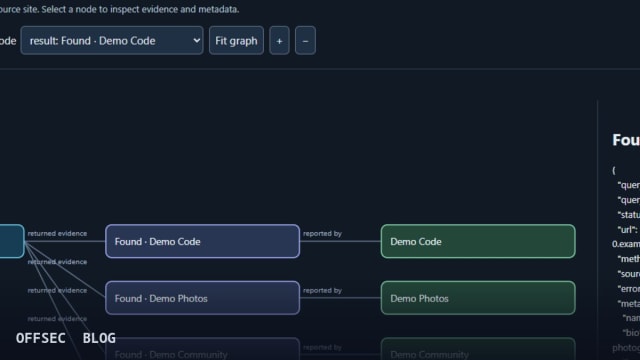Click the Fit graph button
The height and width of the screenshot is (360, 640).
(x=236, y=40)
